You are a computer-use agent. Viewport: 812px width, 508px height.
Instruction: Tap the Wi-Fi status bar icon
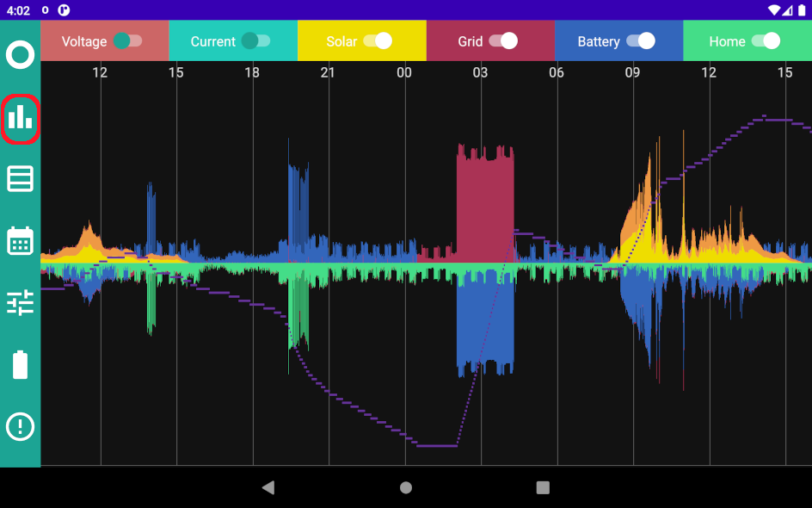pos(774,9)
